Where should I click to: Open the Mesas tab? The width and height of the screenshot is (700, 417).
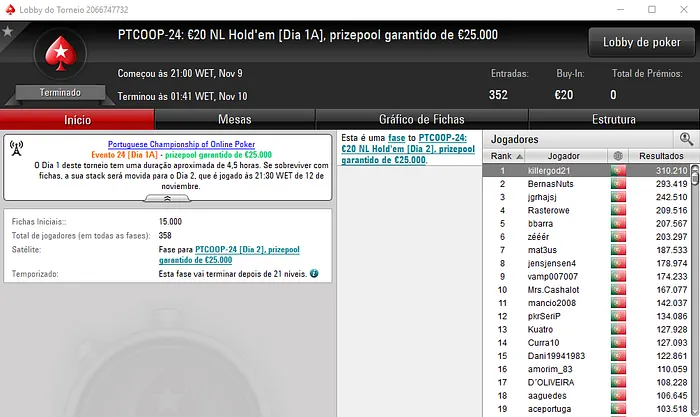click(235, 120)
